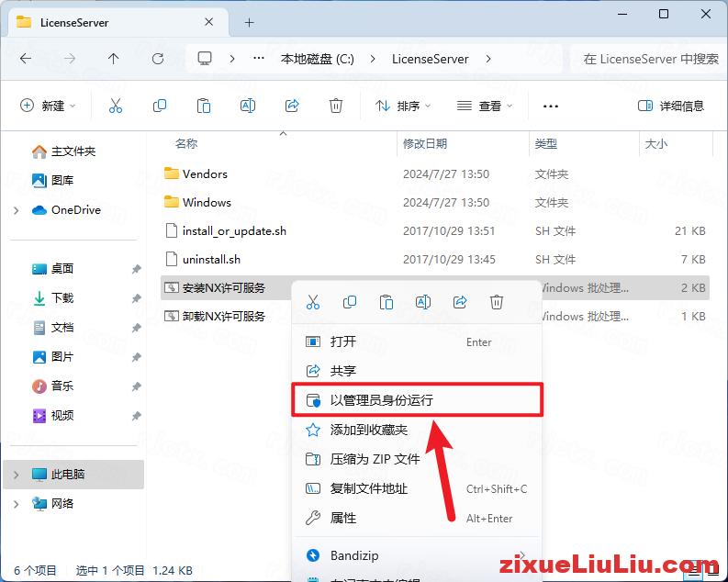Choose 复制文件地址 in context menu
Screen dimensions: 728x582
[x=417, y=488]
